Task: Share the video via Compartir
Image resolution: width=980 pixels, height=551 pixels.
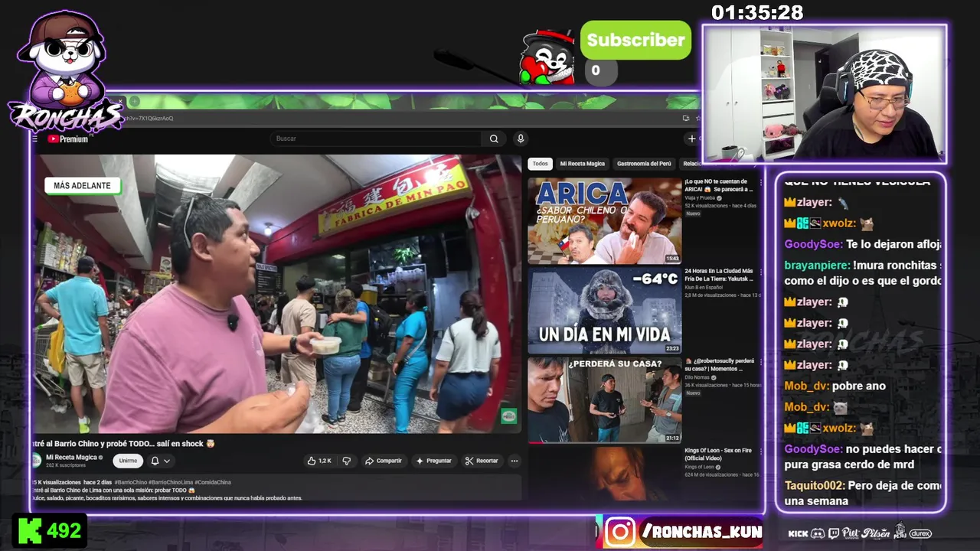Action: pyautogui.click(x=384, y=461)
